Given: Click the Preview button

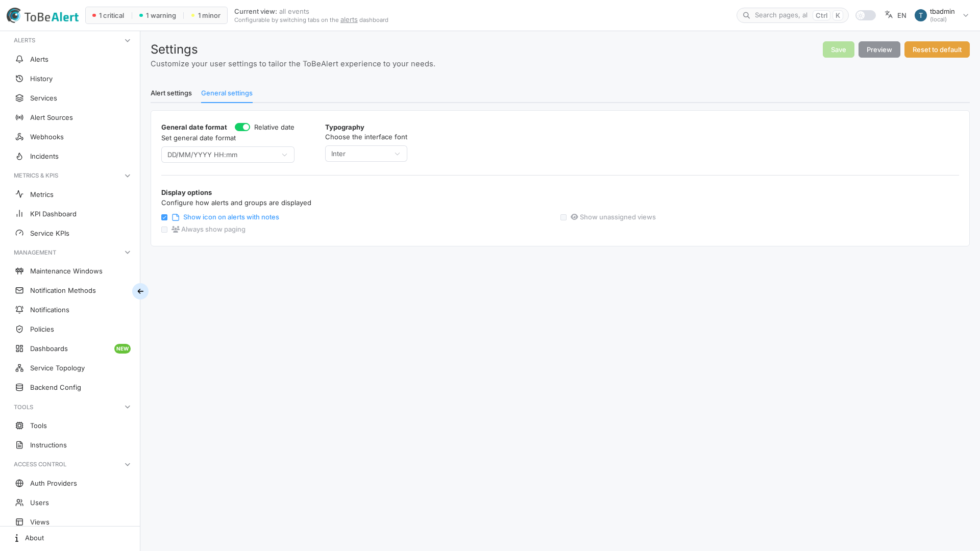Looking at the screenshot, I should tap(879, 49).
